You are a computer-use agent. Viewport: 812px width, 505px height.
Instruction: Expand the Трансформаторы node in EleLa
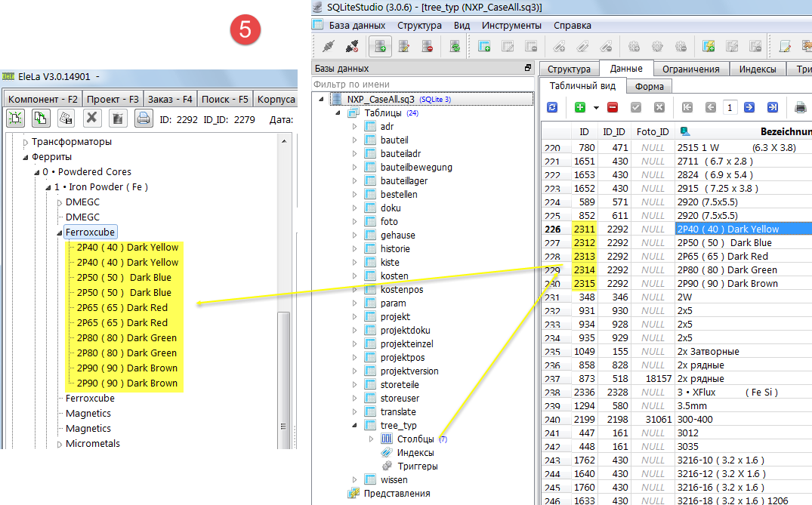click(25, 142)
